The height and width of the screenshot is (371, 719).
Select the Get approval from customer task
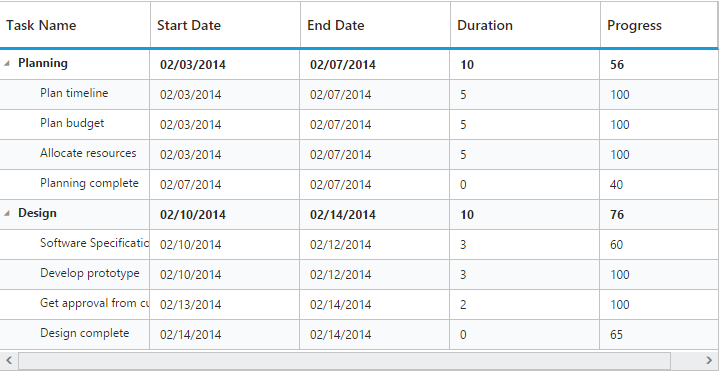point(94,303)
